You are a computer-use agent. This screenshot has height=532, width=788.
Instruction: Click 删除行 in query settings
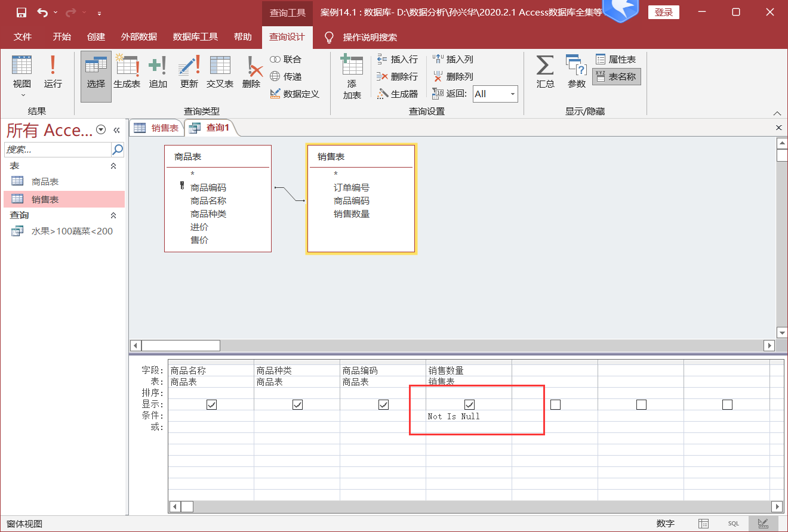click(398, 76)
